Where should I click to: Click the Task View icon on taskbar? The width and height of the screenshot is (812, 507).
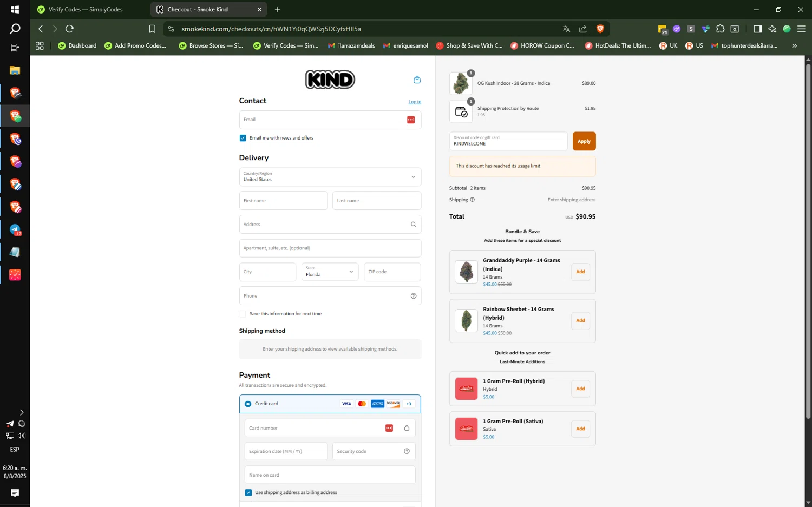(15, 48)
